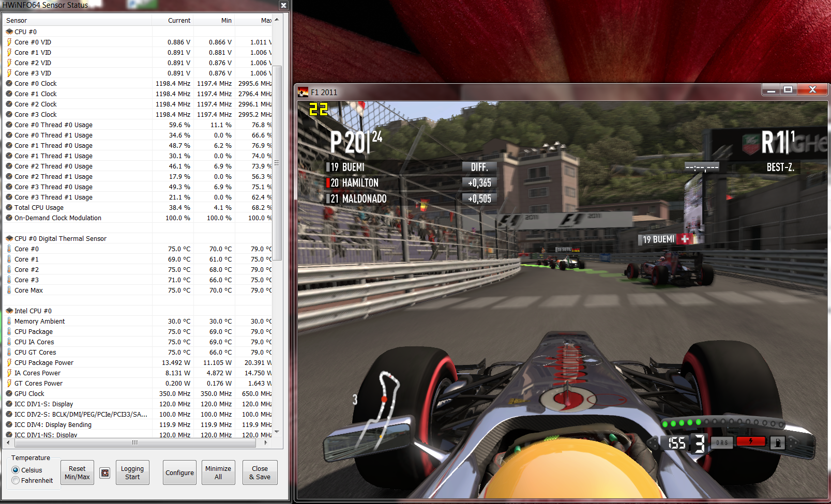831x504 pixels.
Task: Click the icon beside ICC DIV1-S: Display
Action: click(9, 404)
